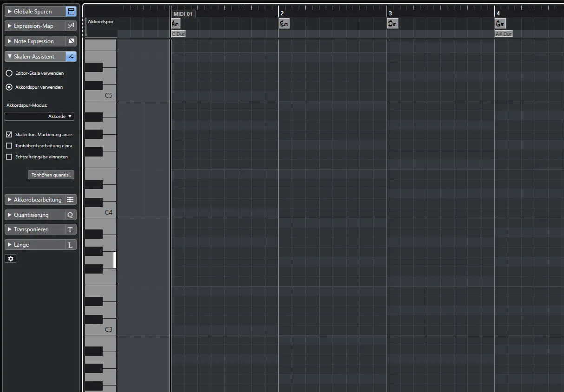Expand the Globale Spuren section
Viewport: 564px width, 392px height.
pos(35,11)
